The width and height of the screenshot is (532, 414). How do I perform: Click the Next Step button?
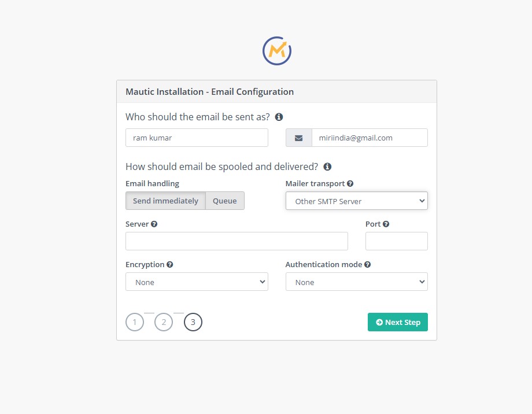[398, 322]
